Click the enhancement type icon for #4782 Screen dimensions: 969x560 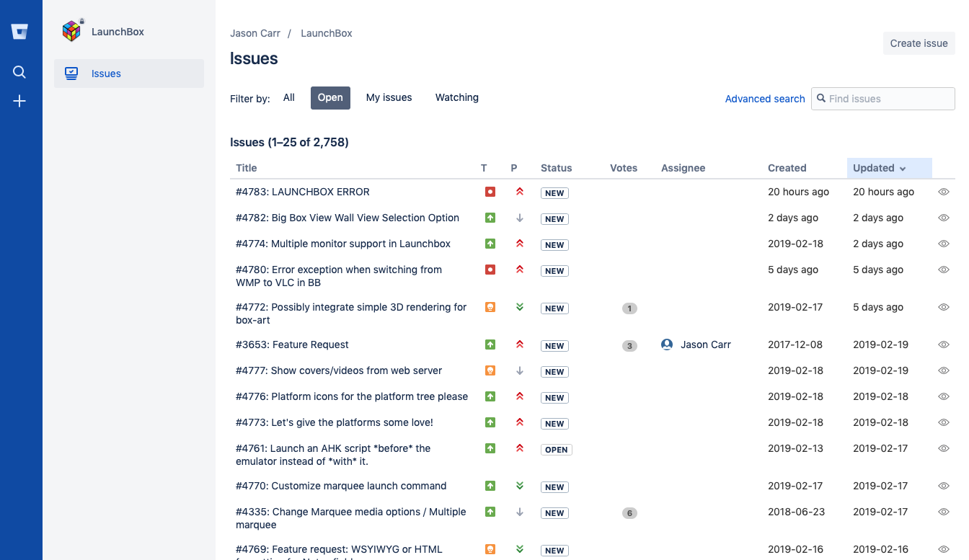tap(490, 218)
